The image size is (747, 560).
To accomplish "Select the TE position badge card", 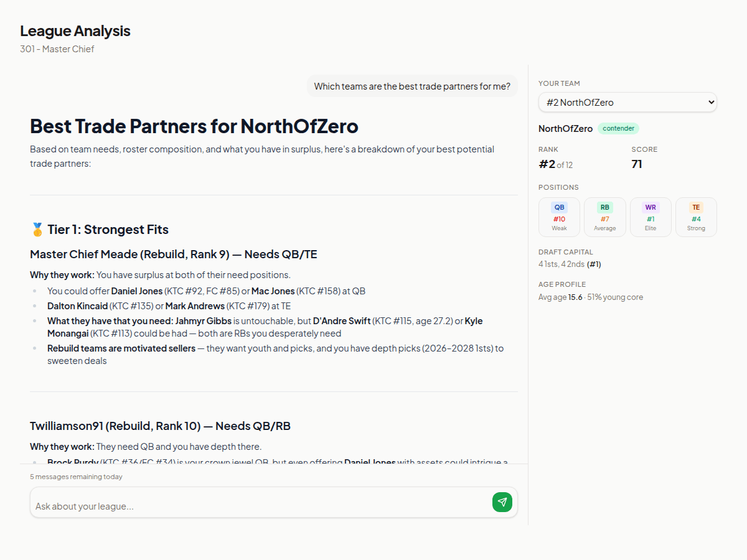I will pos(696,217).
